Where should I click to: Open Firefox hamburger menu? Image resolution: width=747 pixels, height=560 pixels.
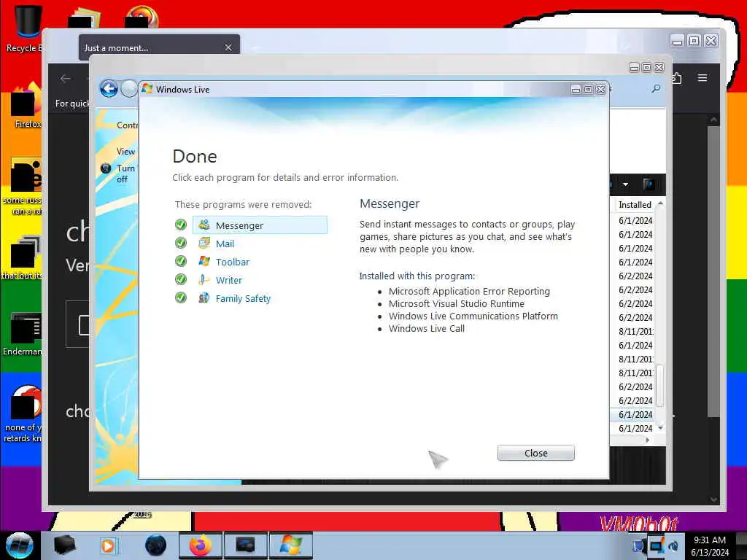click(703, 77)
